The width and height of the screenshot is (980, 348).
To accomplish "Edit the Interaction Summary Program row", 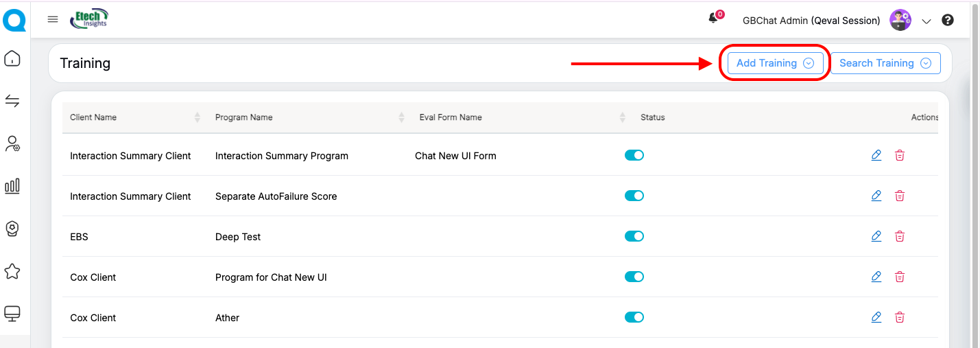I will tap(876, 156).
